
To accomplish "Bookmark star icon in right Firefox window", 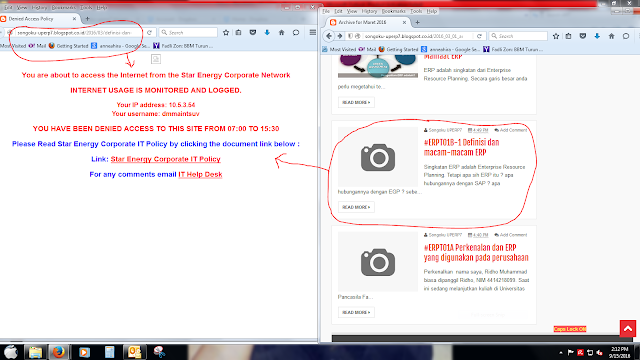I will pos(556,36).
